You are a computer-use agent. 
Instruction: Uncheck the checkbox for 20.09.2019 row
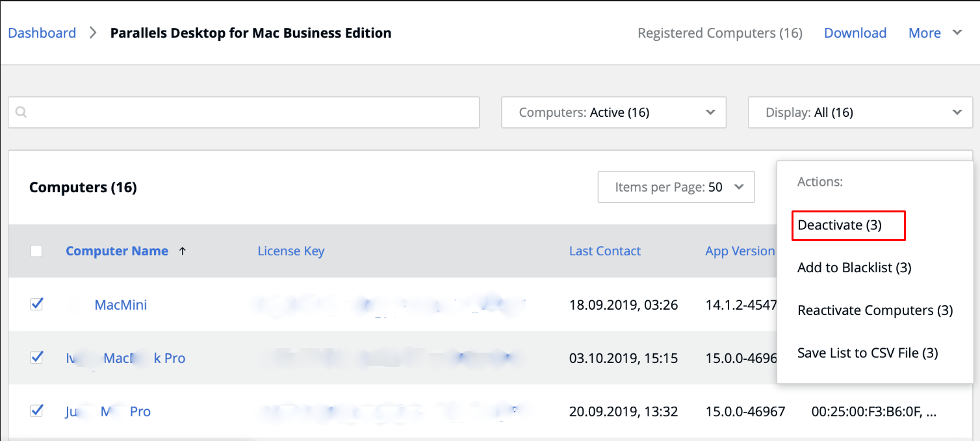[x=36, y=410]
